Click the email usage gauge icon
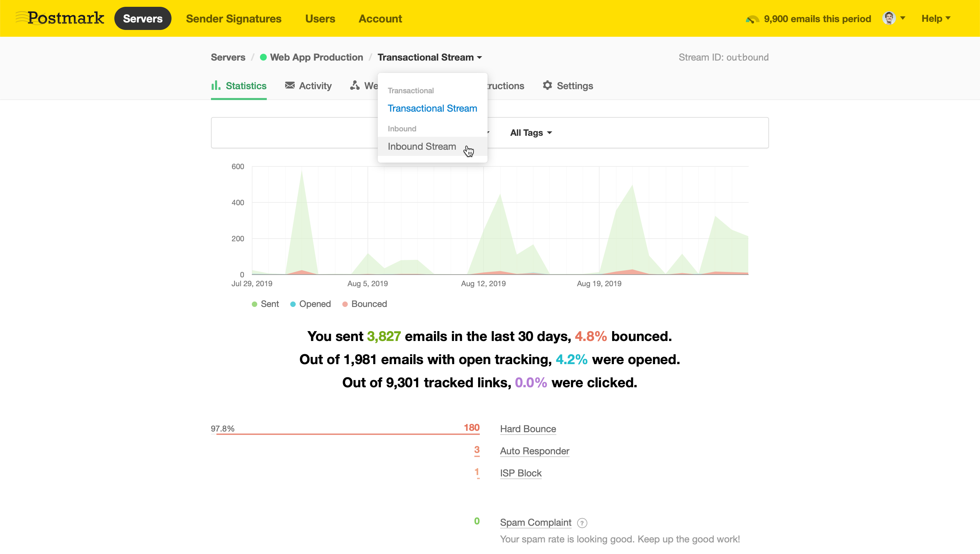 point(752,19)
